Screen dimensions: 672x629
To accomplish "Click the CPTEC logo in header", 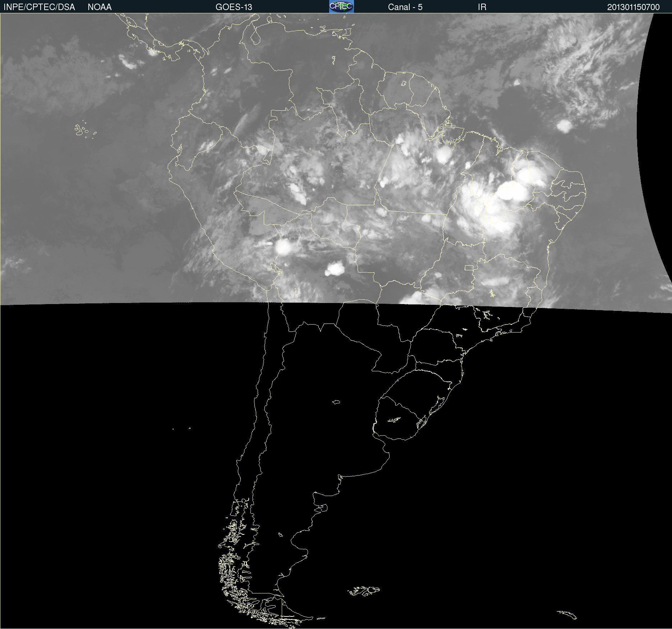I will [341, 6].
